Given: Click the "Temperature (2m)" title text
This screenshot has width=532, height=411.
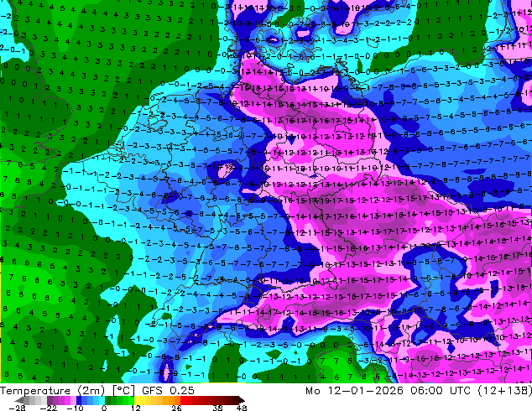Looking at the screenshot, I should click(x=55, y=391).
